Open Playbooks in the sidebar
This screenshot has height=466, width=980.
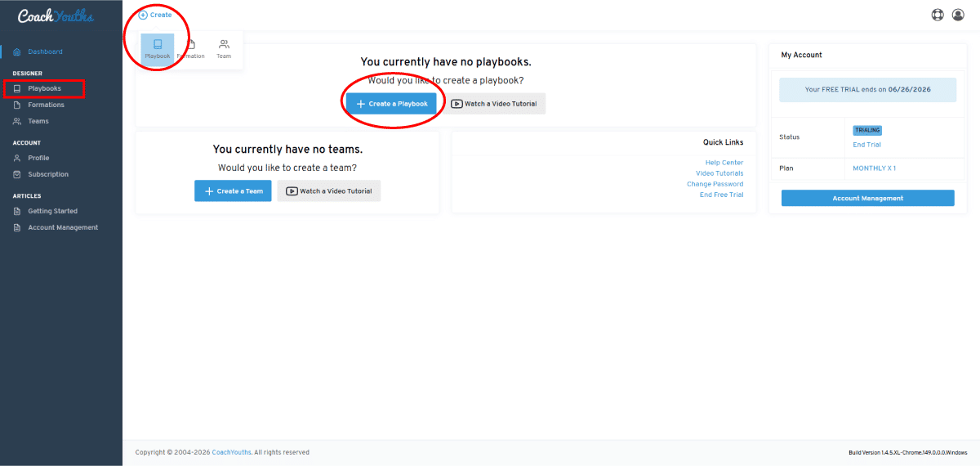point(44,88)
